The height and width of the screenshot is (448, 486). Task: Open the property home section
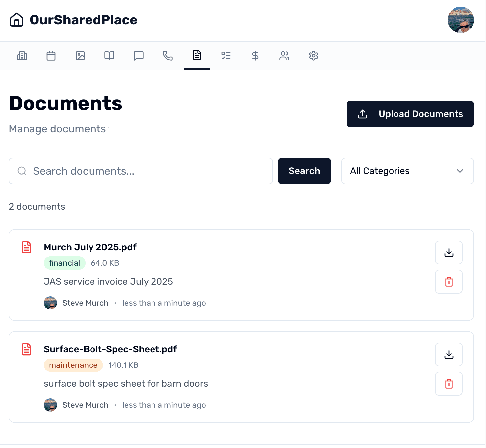coord(22,56)
